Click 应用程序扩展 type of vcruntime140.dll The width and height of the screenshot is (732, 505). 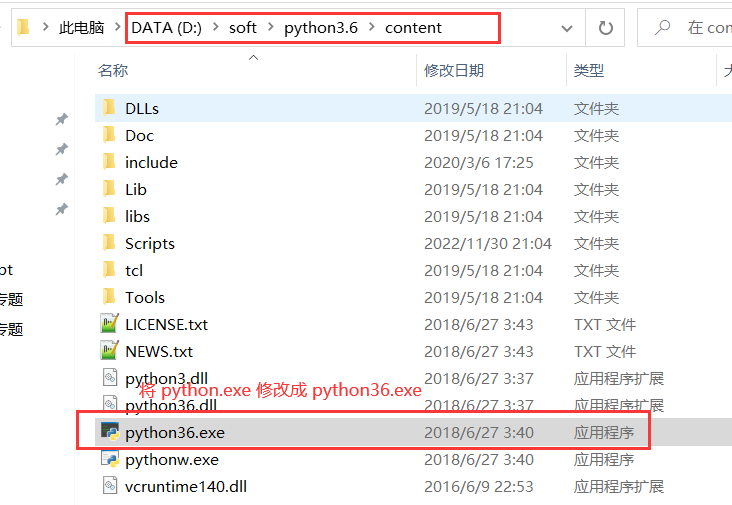(x=619, y=486)
